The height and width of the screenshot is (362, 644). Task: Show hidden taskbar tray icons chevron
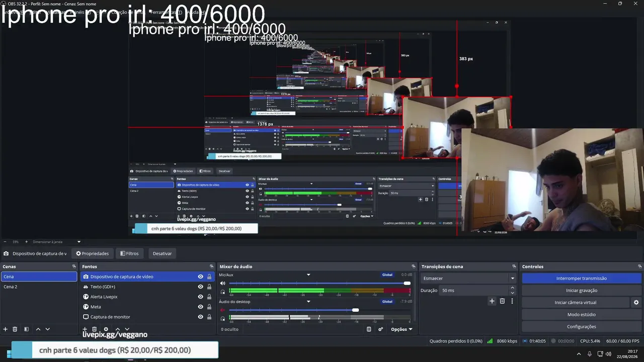pyautogui.click(x=579, y=354)
